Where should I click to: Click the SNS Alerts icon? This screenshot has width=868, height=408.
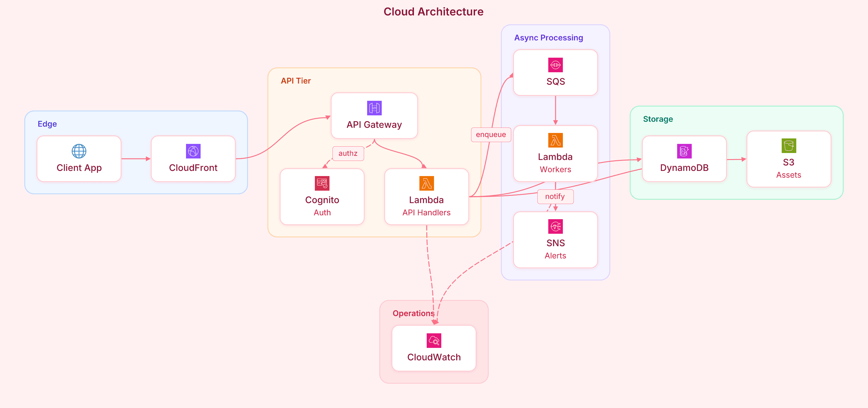(x=555, y=226)
